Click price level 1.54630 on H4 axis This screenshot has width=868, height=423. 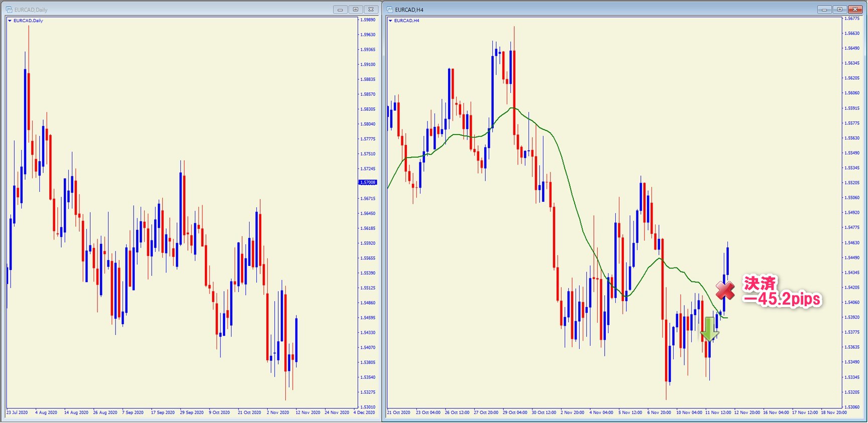852,242
